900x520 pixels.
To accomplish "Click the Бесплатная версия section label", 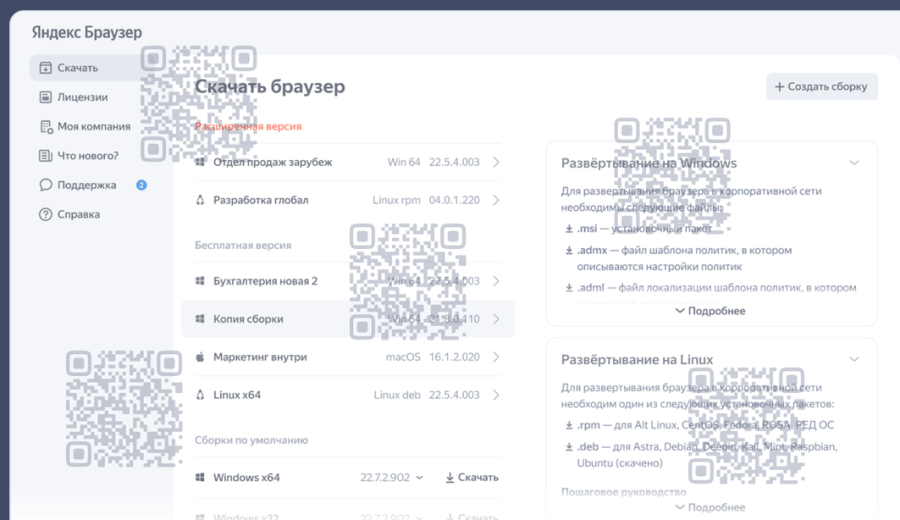I will (x=243, y=245).
